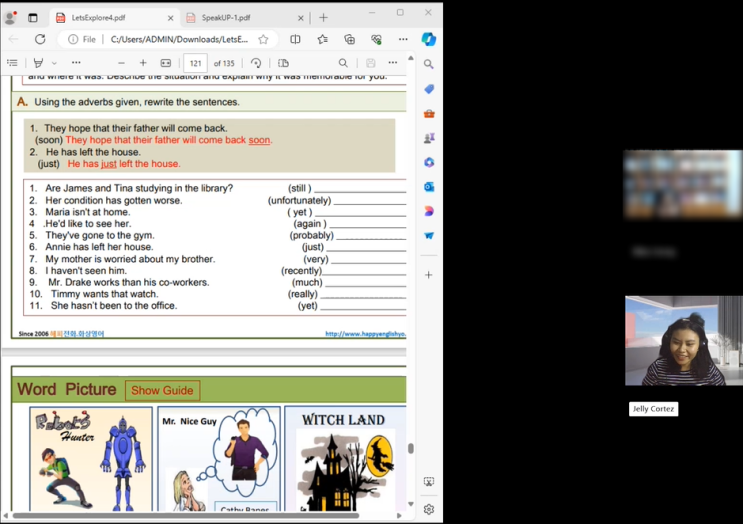Click the horizontal scrollbar thumb
The width and height of the screenshot is (743, 524).
coord(186,515)
